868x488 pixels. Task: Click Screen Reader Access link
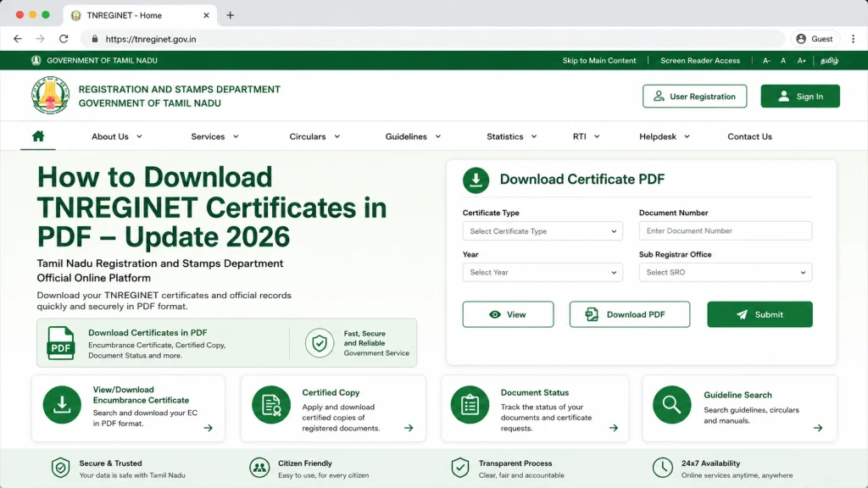pyautogui.click(x=699, y=60)
